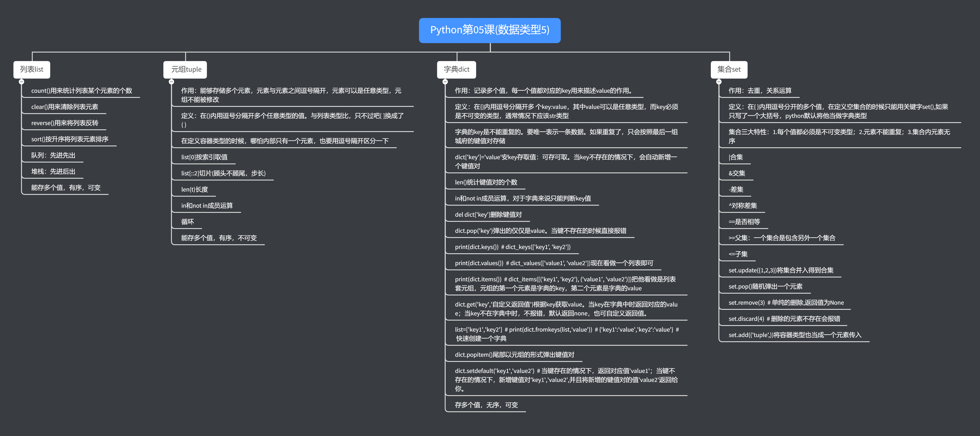Collapse the 集合set branch with minus circle

click(x=719, y=81)
